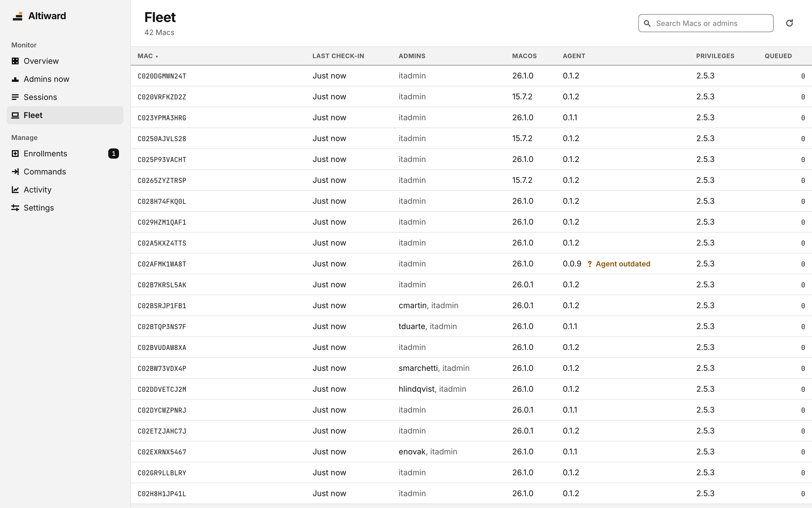
Task: Sort by the Queued column header
Action: pos(778,56)
